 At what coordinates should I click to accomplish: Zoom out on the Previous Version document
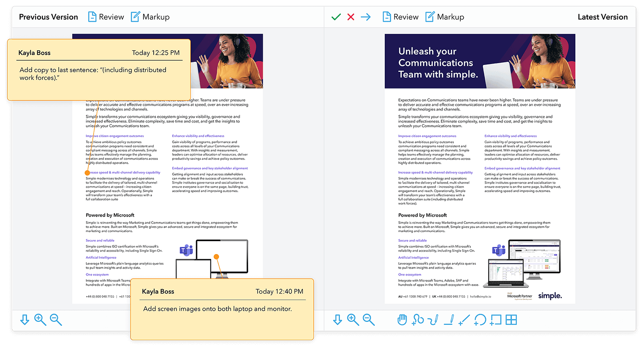(x=56, y=320)
